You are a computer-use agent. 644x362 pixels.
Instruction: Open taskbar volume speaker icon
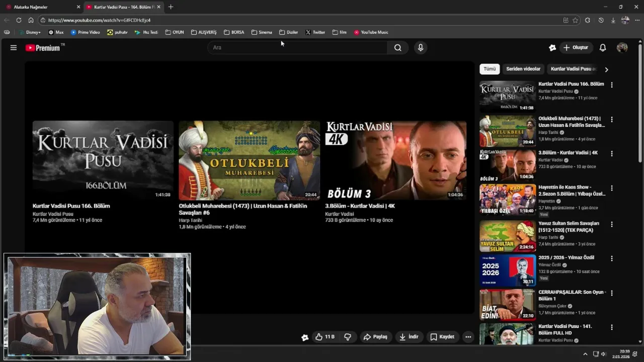point(603,354)
